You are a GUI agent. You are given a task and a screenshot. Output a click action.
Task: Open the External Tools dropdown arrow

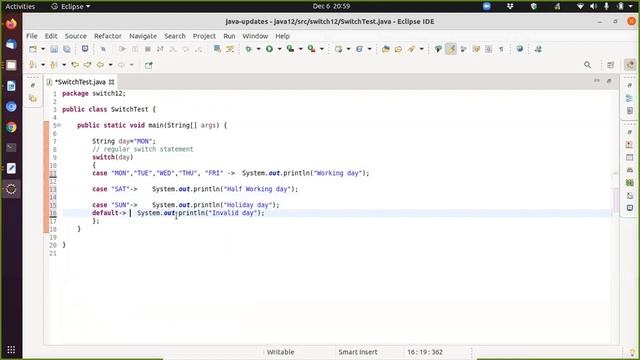[x=322, y=49]
